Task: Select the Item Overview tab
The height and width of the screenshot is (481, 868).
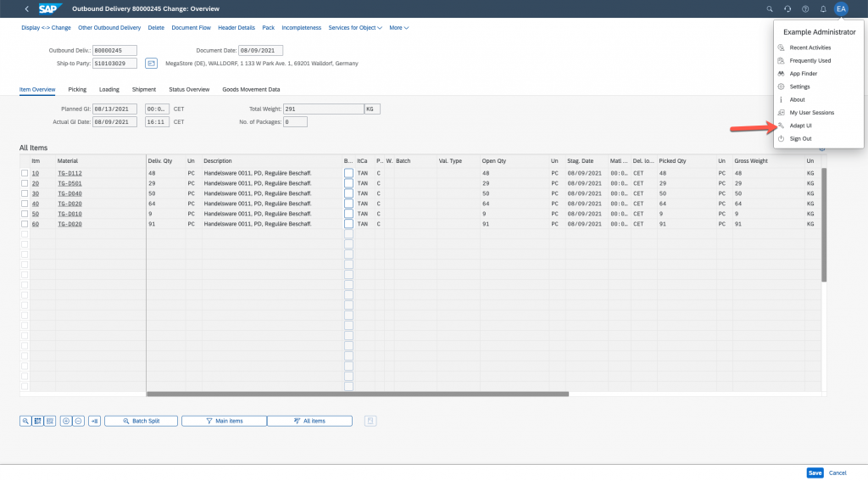Action: click(x=37, y=89)
